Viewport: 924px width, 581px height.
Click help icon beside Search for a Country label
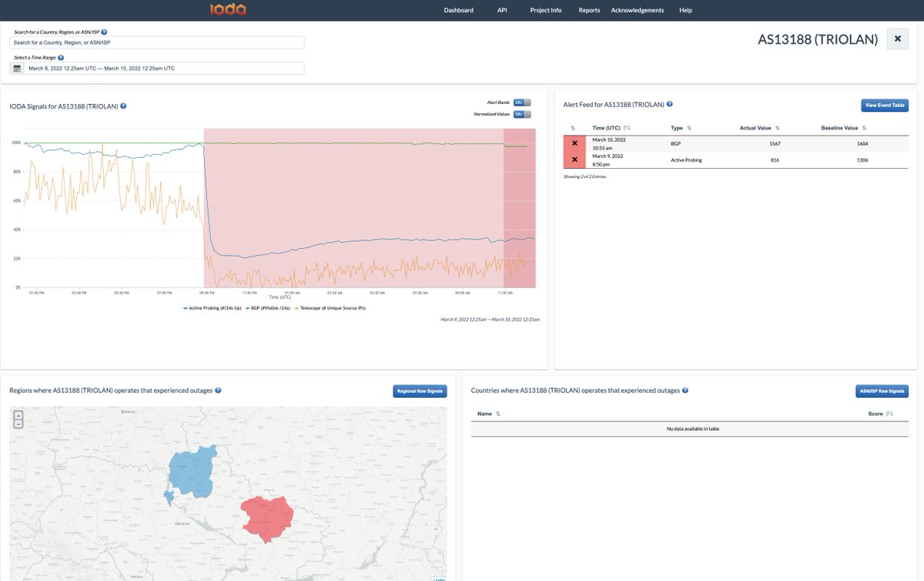pyautogui.click(x=104, y=32)
